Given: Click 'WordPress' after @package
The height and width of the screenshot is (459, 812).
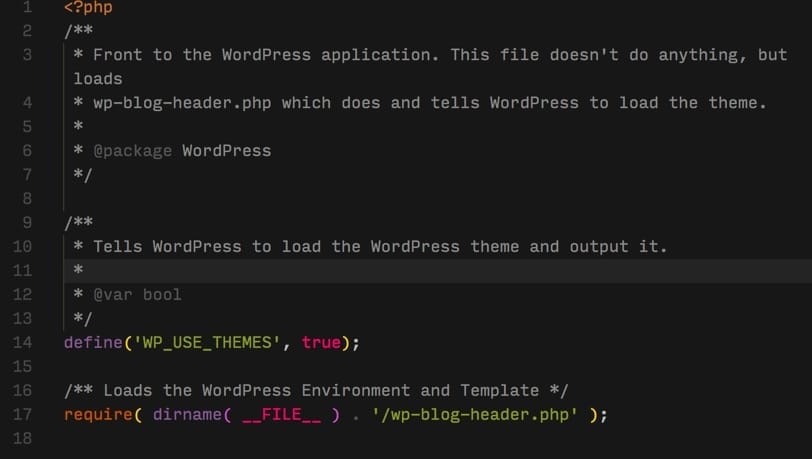Looking at the screenshot, I should [x=226, y=151].
